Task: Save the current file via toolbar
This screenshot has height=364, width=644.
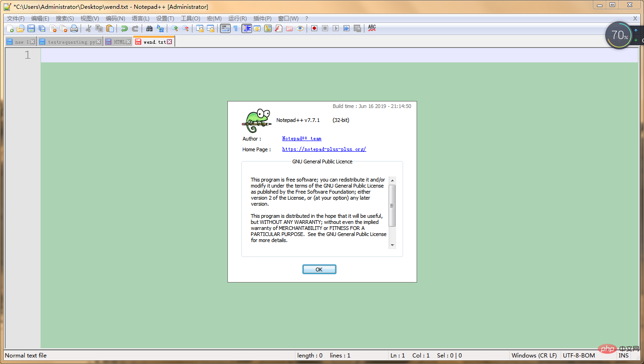Action: click(x=31, y=28)
